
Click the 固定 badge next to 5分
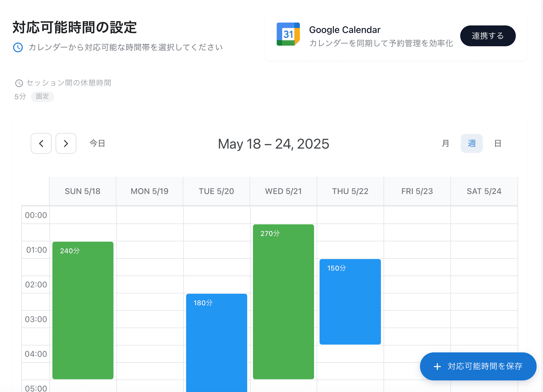42,97
